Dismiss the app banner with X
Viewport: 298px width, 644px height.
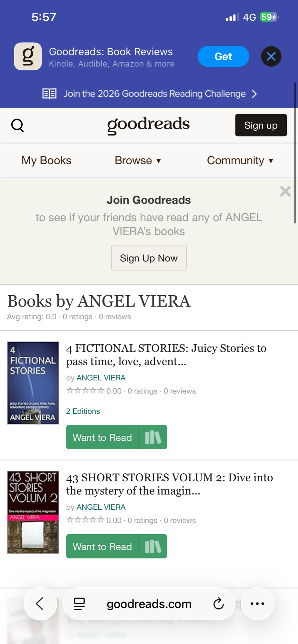[x=271, y=57]
